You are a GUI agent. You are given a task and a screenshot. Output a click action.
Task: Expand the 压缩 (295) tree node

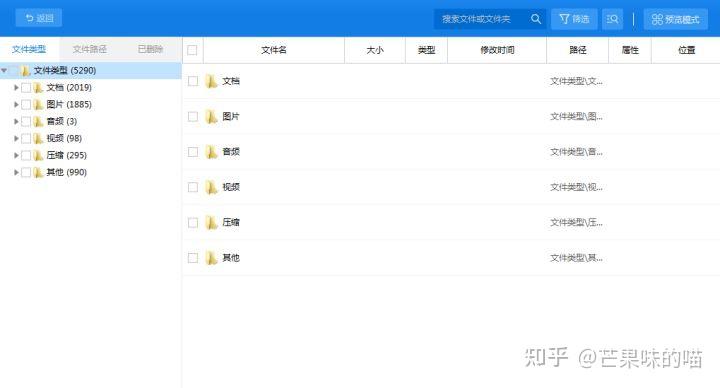pyautogui.click(x=16, y=155)
